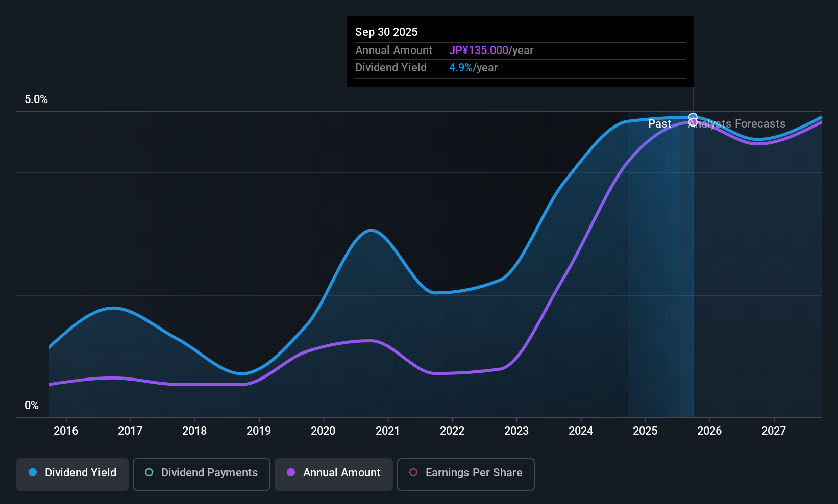
Task: Click the 2025 x-axis label
Action: [645, 431]
